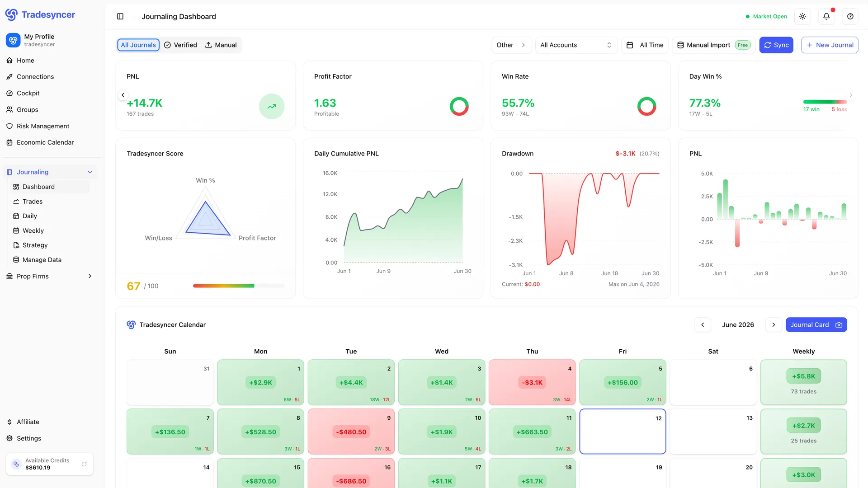Viewport: 868px width, 488px height.
Task: Click the Journal Card button
Action: pyautogui.click(x=816, y=325)
